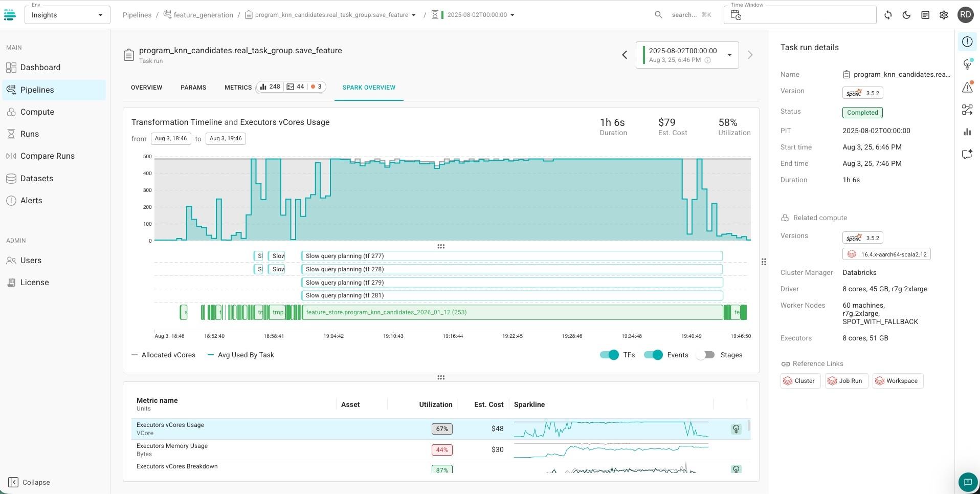Screen dimensions: 980x494
Task: Click the 'to' date field Aug 3, 19:46
Action: [226, 139]
